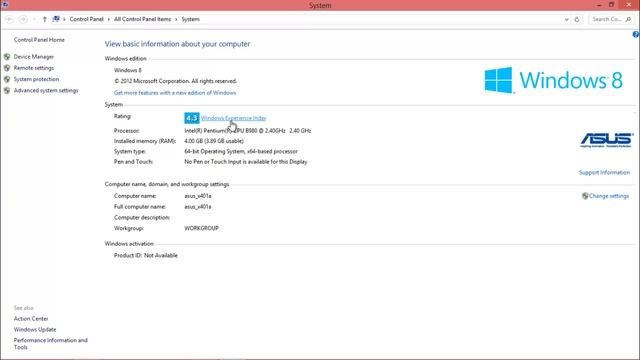
Task: Select All Control Panel Items breadcrumb
Action: click(x=142, y=19)
